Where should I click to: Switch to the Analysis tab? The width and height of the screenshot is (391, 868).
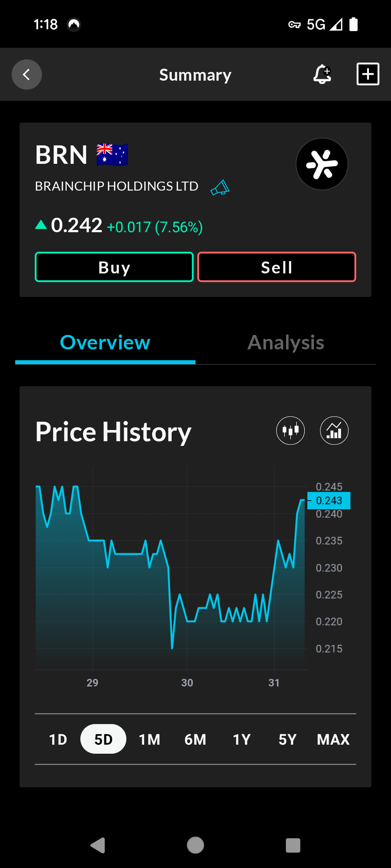pos(286,342)
